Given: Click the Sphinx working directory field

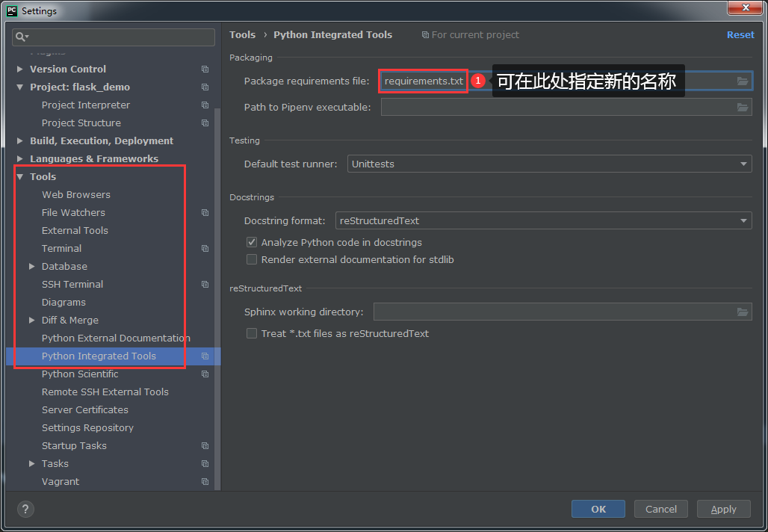Looking at the screenshot, I should click(563, 312).
